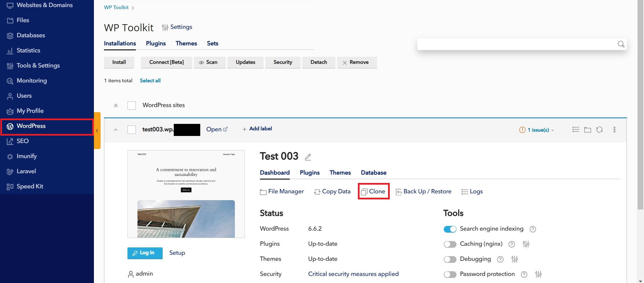Switch to the site Dashboard tab
The width and height of the screenshot is (644, 283).
pos(275,173)
